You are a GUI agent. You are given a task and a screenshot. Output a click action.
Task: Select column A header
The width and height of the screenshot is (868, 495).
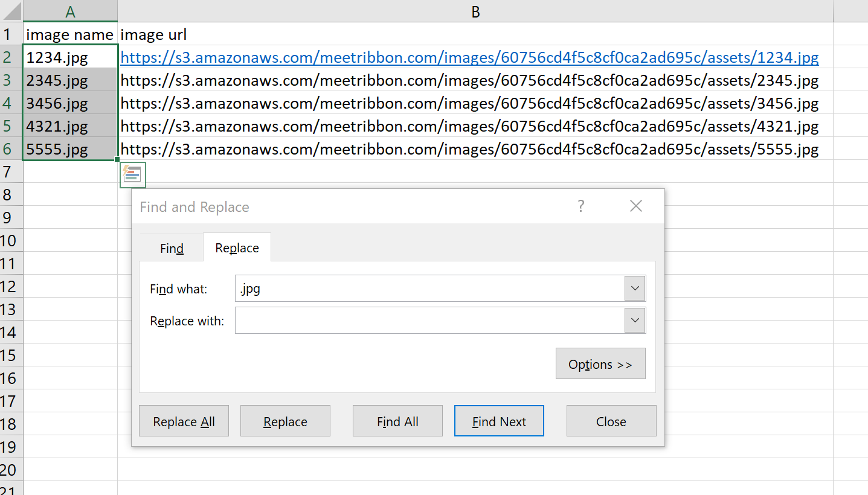click(70, 11)
